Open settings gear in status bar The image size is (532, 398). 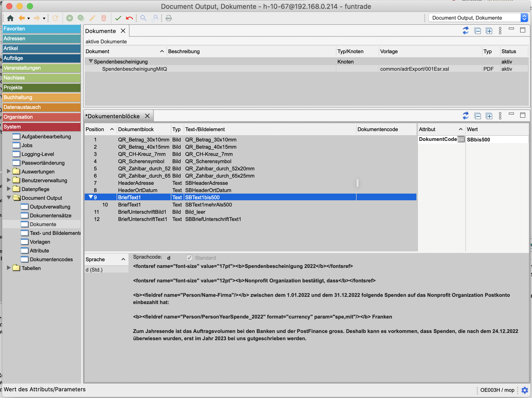point(525,390)
